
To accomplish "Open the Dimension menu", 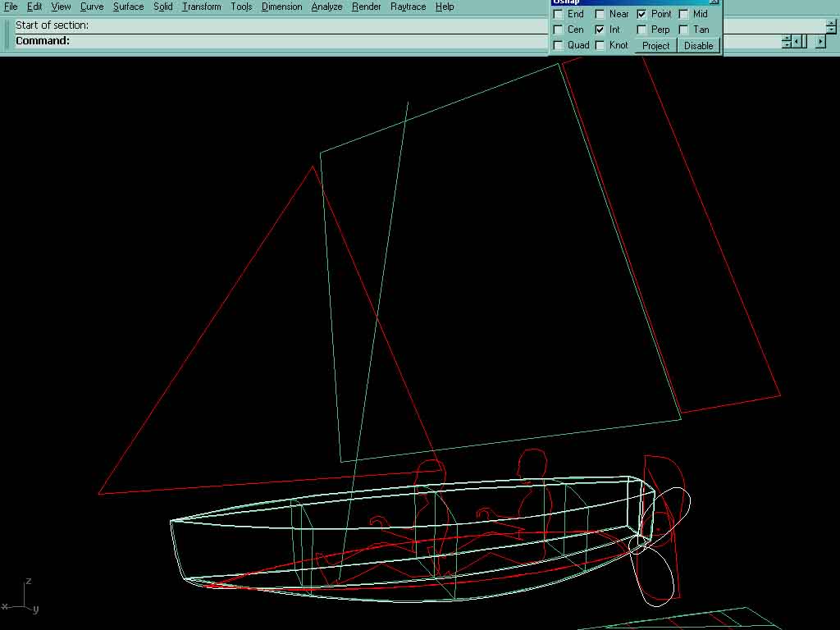I will [x=281, y=7].
